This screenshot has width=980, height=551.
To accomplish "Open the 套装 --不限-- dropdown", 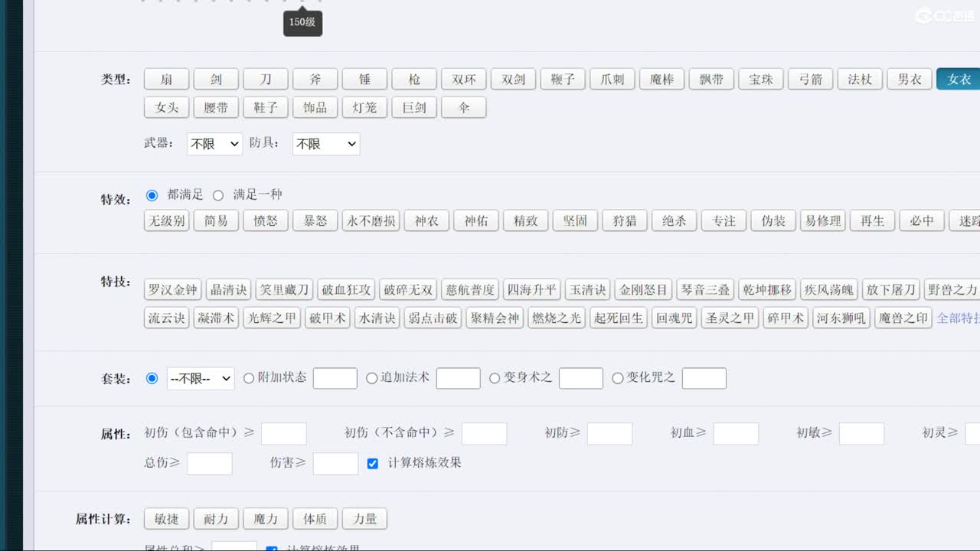I will (x=200, y=378).
